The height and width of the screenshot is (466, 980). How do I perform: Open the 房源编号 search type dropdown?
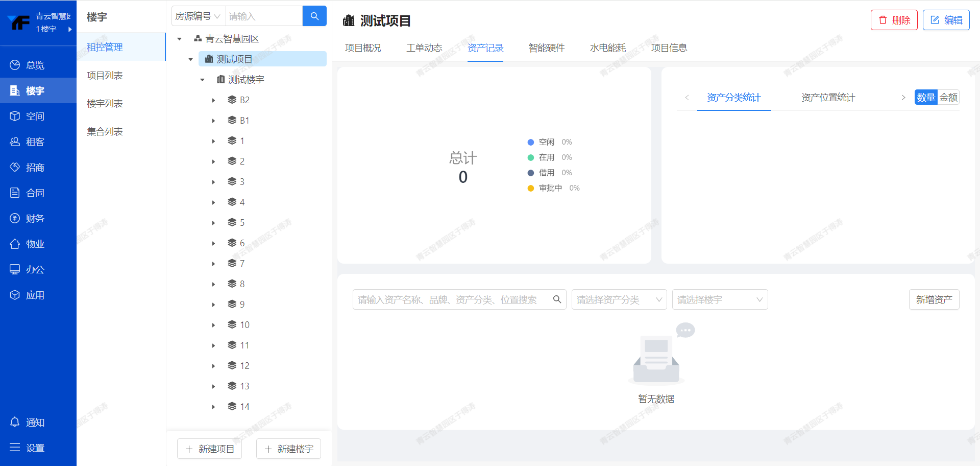tap(198, 16)
